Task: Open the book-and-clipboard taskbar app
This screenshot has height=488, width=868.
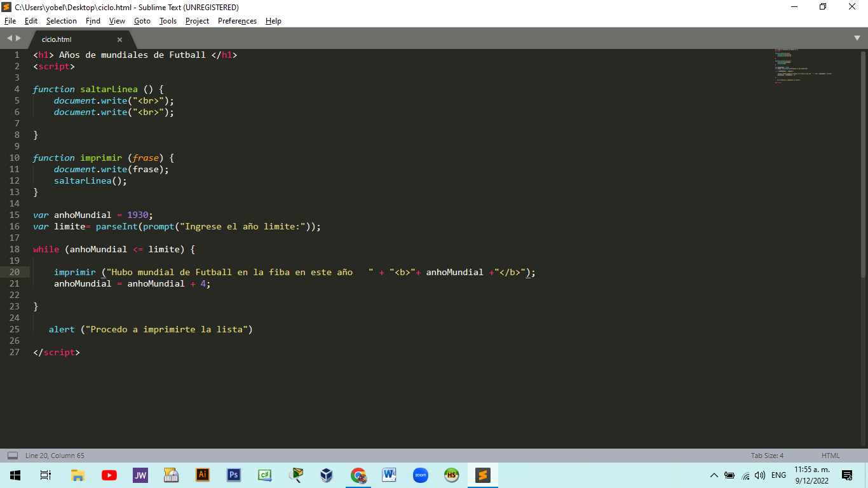Action: (171, 475)
